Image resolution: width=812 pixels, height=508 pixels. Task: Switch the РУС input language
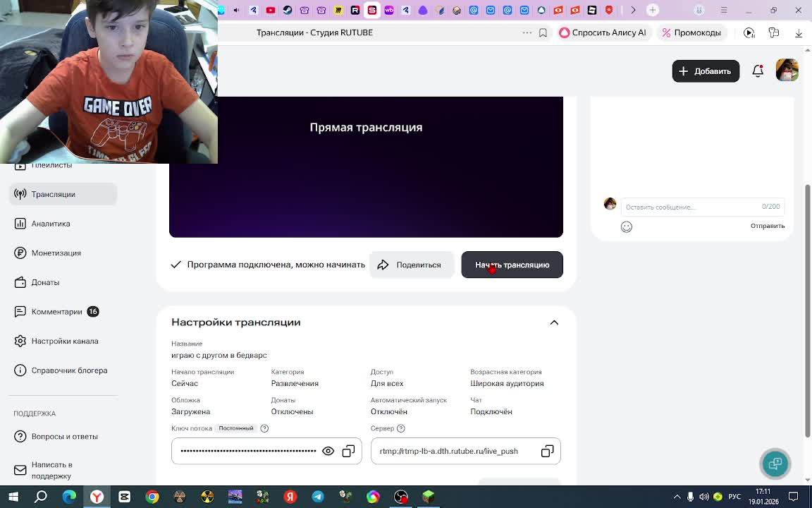734,497
